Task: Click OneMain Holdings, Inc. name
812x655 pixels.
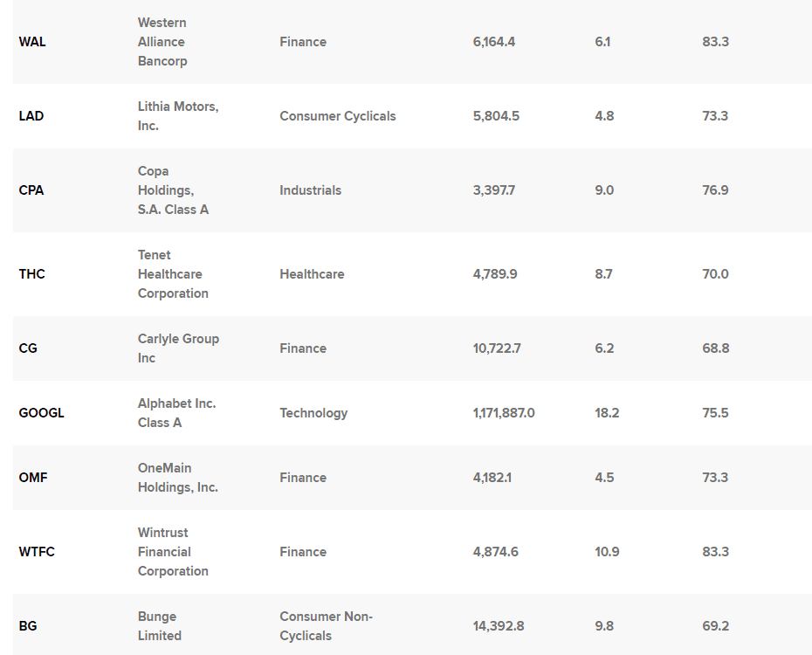Action: [x=177, y=478]
